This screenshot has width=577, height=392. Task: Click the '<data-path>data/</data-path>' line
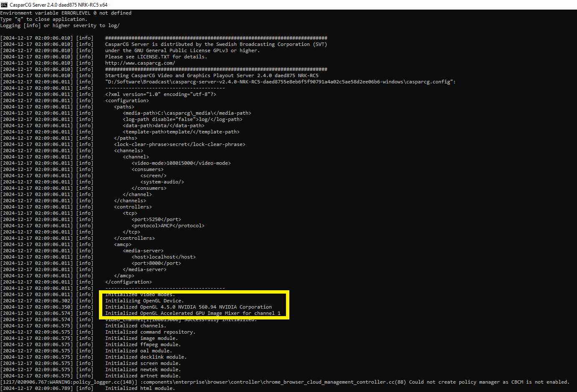point(164,126)
